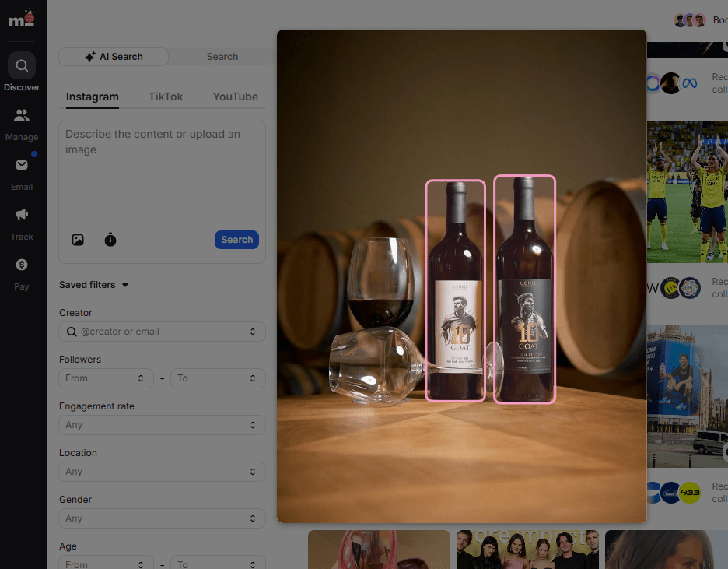Open the Engagement rate dropdown
728x569 pixels.
[x=162, y=425]
